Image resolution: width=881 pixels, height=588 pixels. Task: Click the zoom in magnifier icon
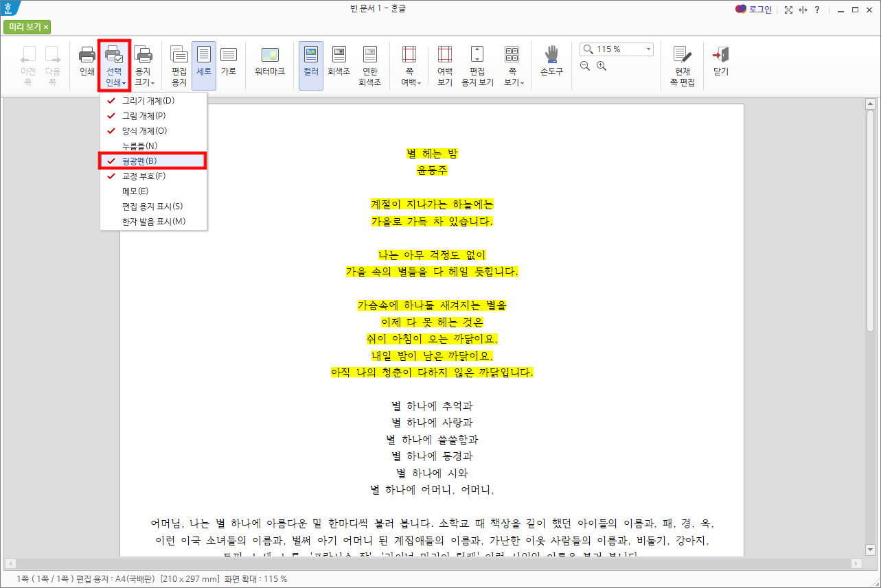(x=602, y=66)
